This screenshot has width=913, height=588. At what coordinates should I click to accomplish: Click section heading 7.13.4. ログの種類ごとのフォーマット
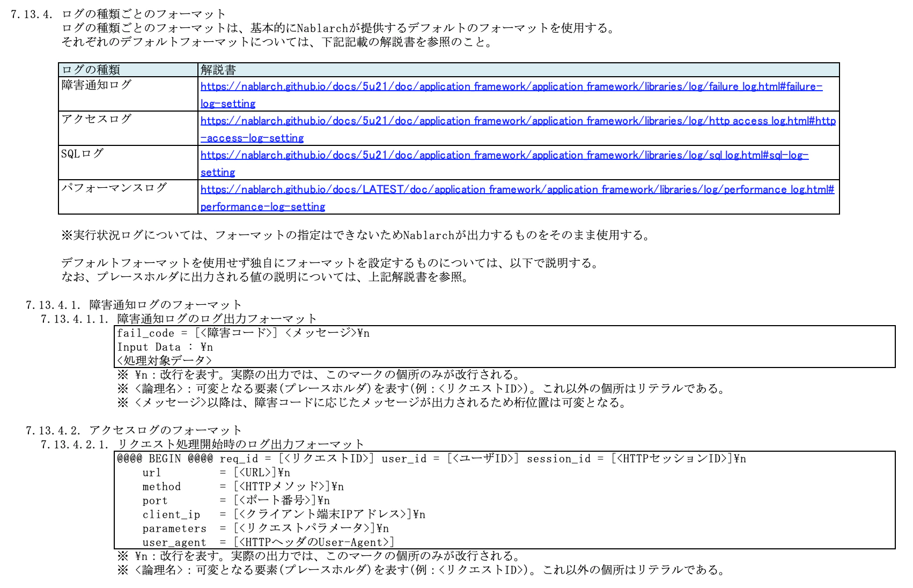point(118,14)
